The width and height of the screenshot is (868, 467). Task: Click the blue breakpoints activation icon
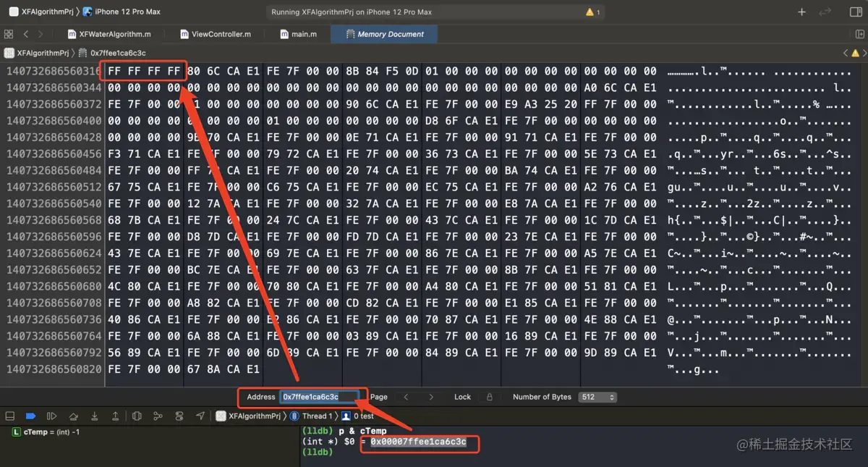pos(30,416)
